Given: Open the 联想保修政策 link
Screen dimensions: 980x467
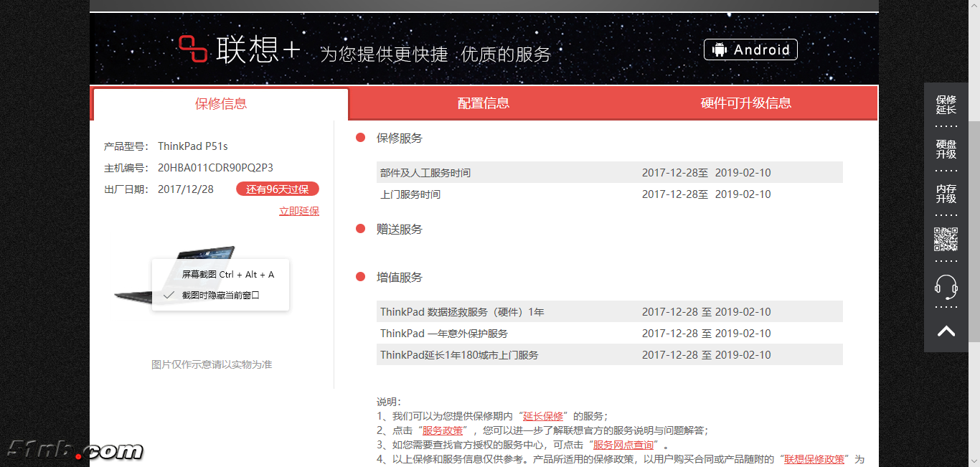Looking at the screenshot, I should (814, 459).
